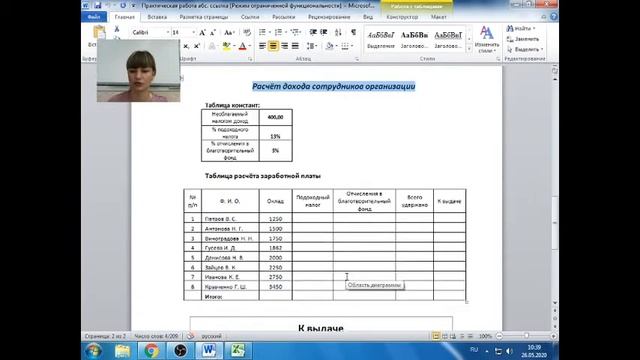Viewport: 640px width, 360px height.
Task: Switch to the Вставка tab
Action: click(157, 17)
